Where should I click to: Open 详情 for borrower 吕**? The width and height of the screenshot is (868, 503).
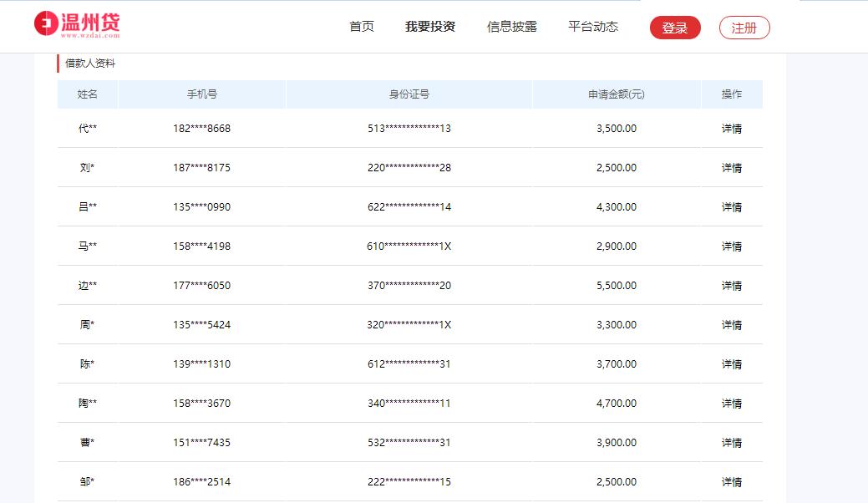pyautogui.click(x=731, y=206)
